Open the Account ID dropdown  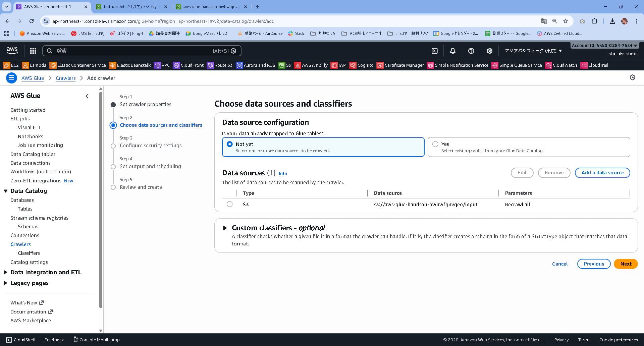click(x=604, y=45)
